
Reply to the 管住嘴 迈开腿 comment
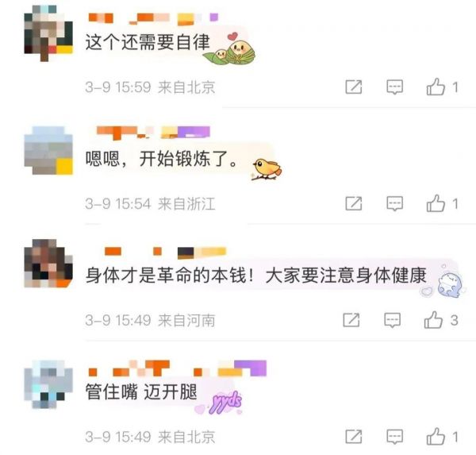(394, 437)
